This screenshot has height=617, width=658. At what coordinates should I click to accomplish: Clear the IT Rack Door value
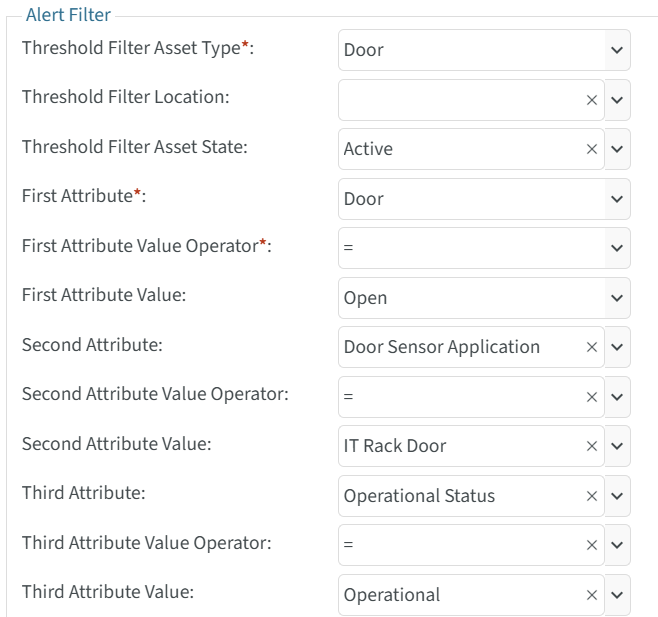(591, 446)
